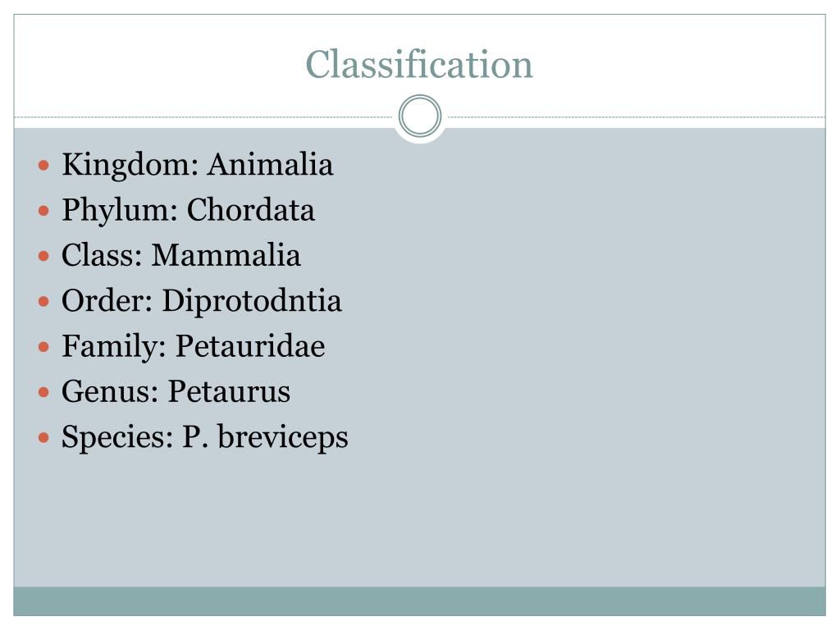This screenshot has height=630, width=840.
Task: Click the bullet dot beside Class
Action: pyautogui.click(x=44, y=256)
